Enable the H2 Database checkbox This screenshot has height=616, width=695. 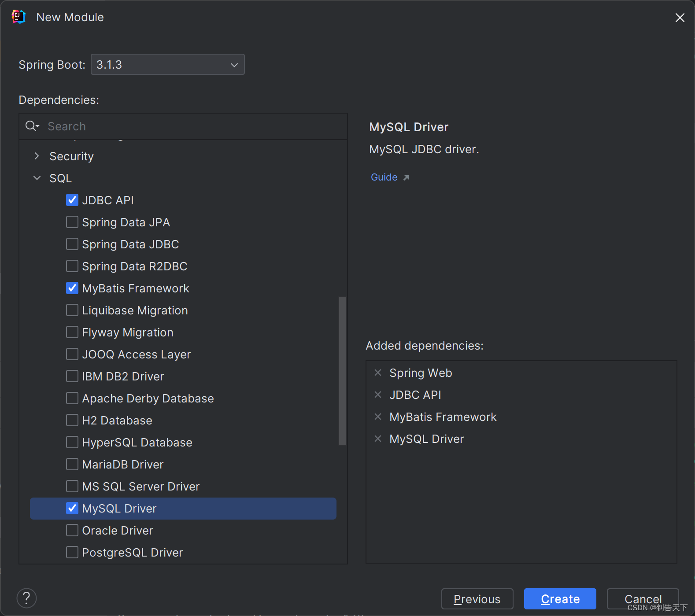pos(72,420)
